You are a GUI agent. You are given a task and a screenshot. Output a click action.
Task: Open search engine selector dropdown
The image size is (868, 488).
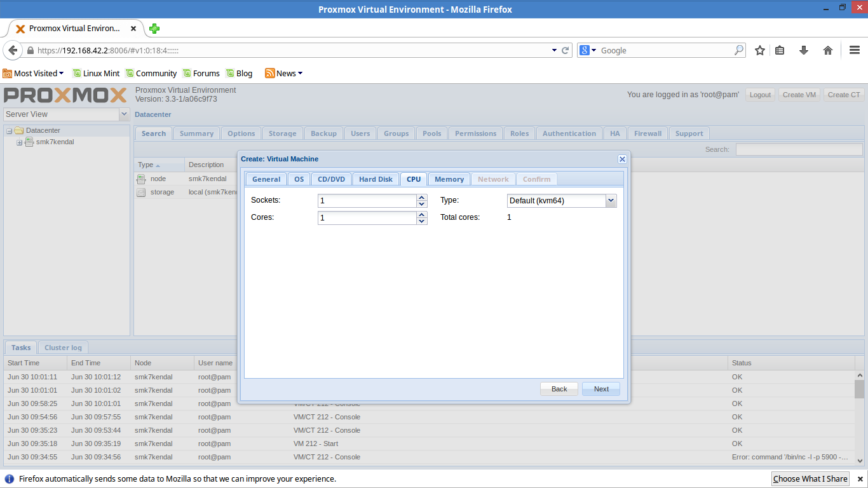click(x=588, y=50)
